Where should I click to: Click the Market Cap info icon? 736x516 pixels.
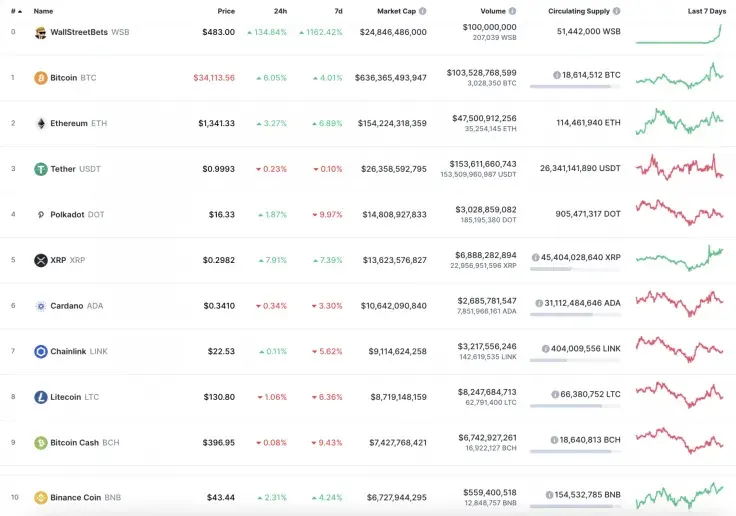coord(423,11)
